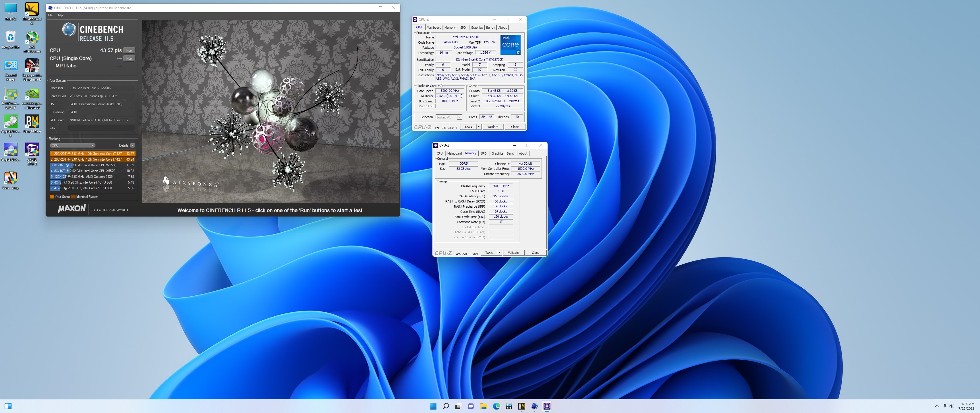The image size is (980, 413).
Task: Open the Recycle Bin desktop icon
Action: (x=10, y=40)
